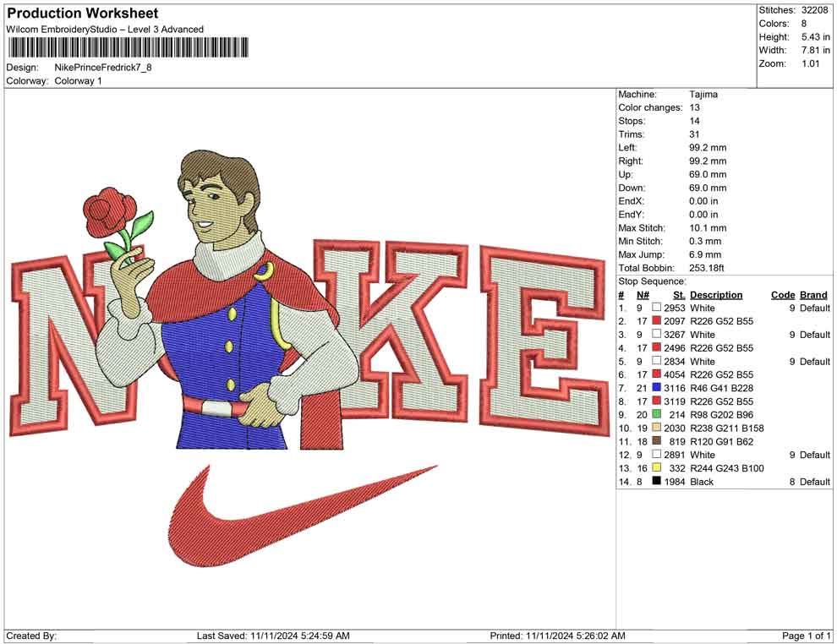The image size is (837, 644).
Task: Click the yellow swatch in stop row 13
Action: [x=657, y=467]
